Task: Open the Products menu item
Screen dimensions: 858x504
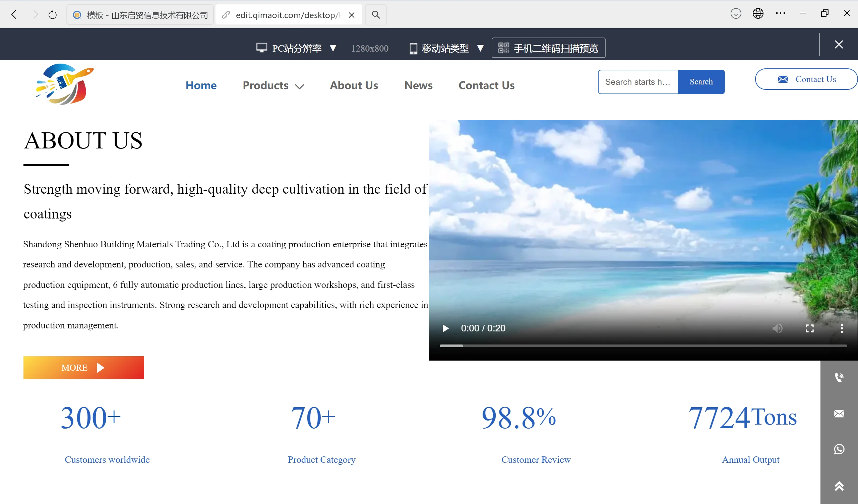Action: click(x=265, y=85)
